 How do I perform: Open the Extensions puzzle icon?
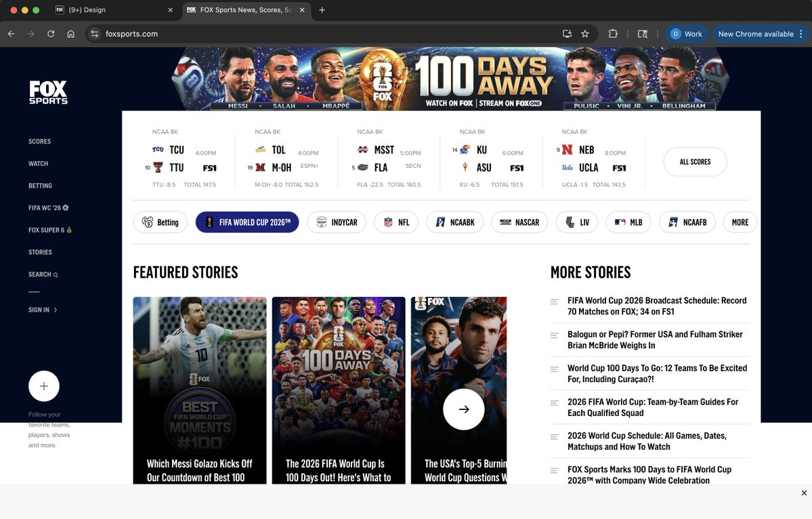[613, 34]
